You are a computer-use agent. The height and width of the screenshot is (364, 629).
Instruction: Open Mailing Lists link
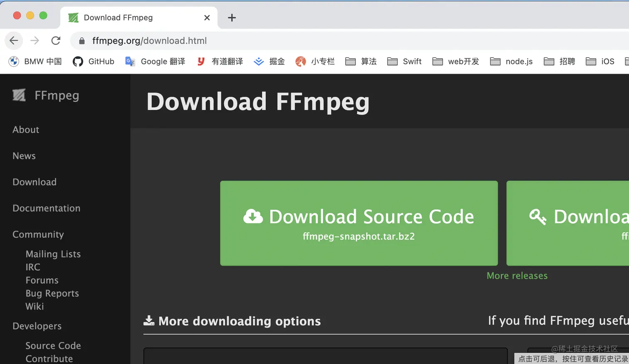click(x=53, y=254)
